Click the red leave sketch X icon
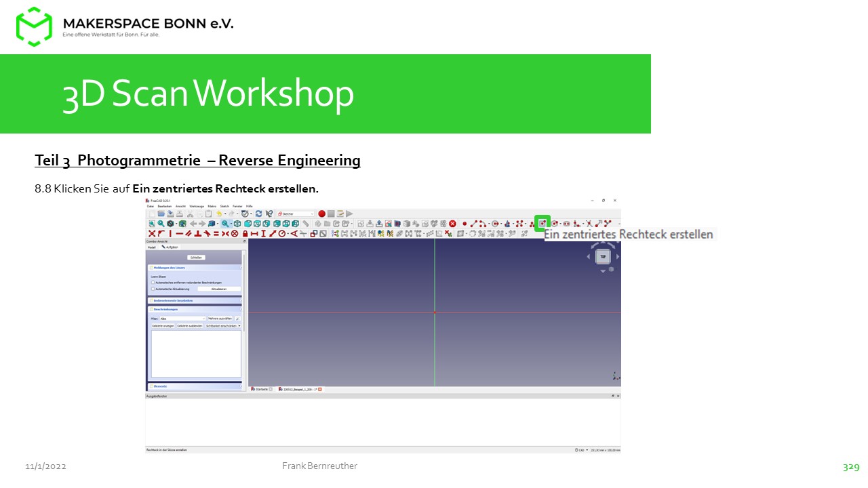 (452, 224)
